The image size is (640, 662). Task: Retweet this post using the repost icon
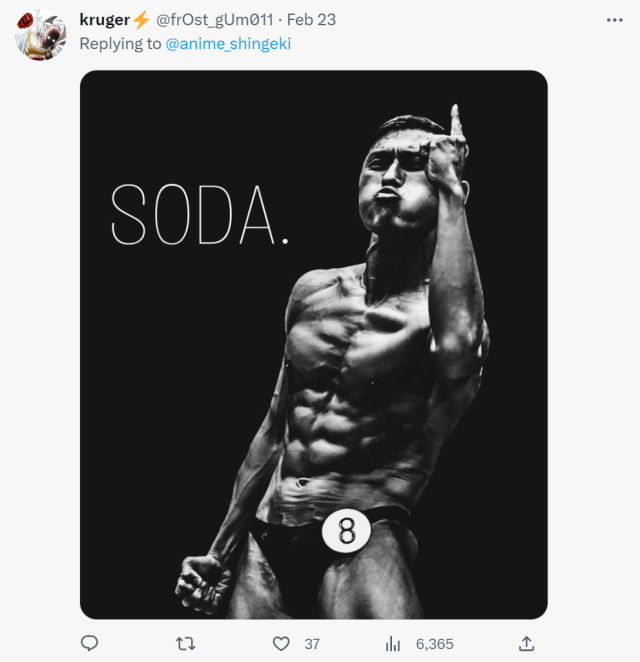pos(185,644)
